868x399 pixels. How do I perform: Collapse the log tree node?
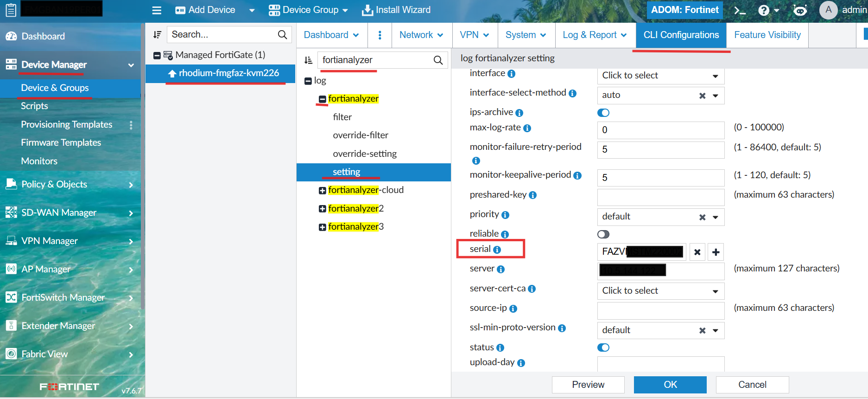click(308, 81)
